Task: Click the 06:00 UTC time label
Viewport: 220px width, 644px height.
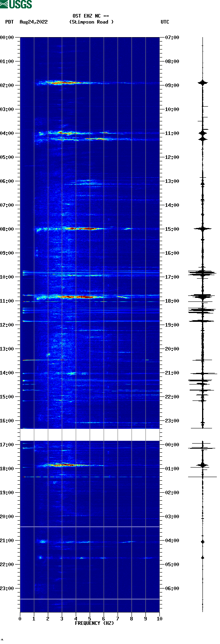Action: click(172, 589)
